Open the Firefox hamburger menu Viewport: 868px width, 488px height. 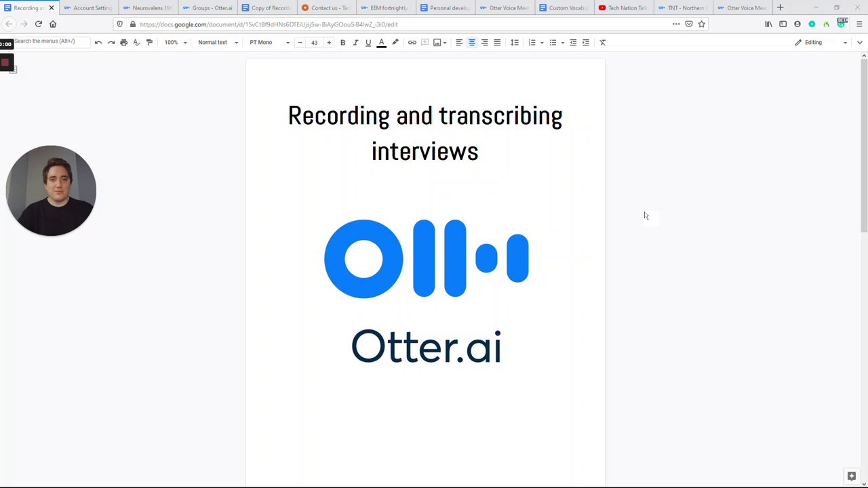(859, 24)
